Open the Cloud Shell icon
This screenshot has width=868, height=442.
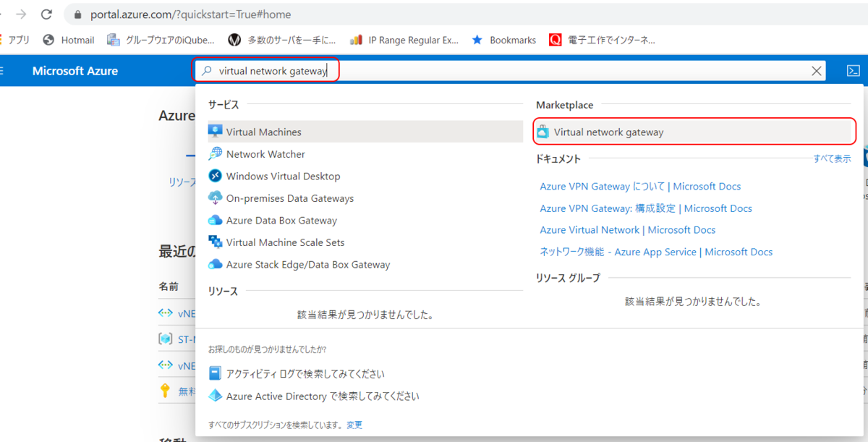853,71
